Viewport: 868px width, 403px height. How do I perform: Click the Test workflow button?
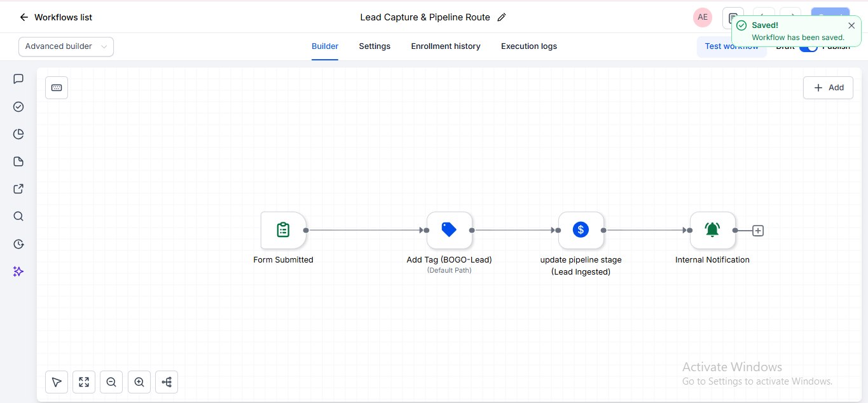(x=731, y=46)
